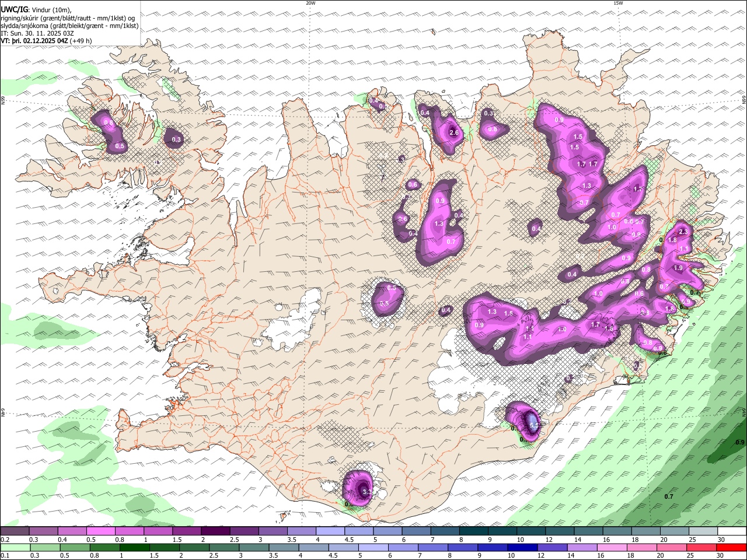747x560 pixels.
Task: Click the "1.9" snowfall value in the east
Action: [678, 268]
